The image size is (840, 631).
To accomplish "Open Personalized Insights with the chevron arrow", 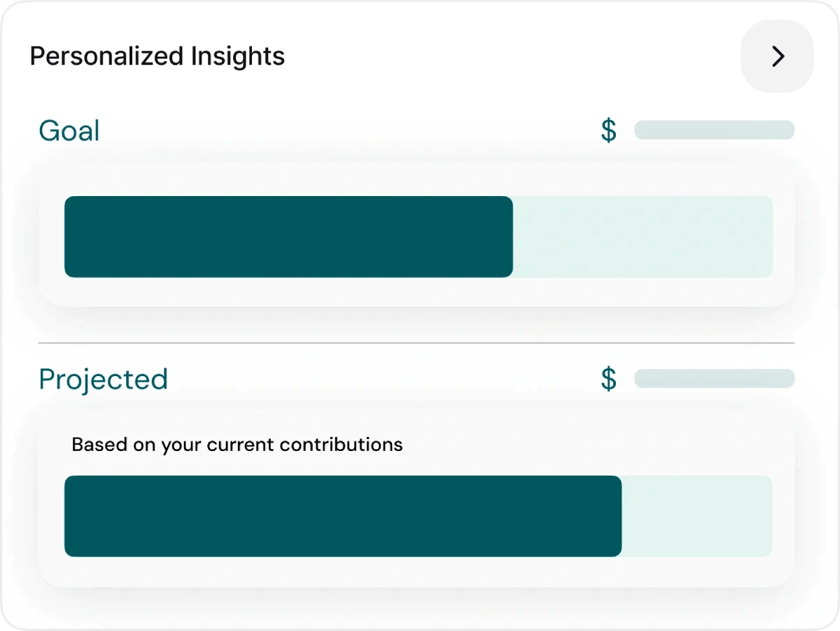I will (778, 56).
